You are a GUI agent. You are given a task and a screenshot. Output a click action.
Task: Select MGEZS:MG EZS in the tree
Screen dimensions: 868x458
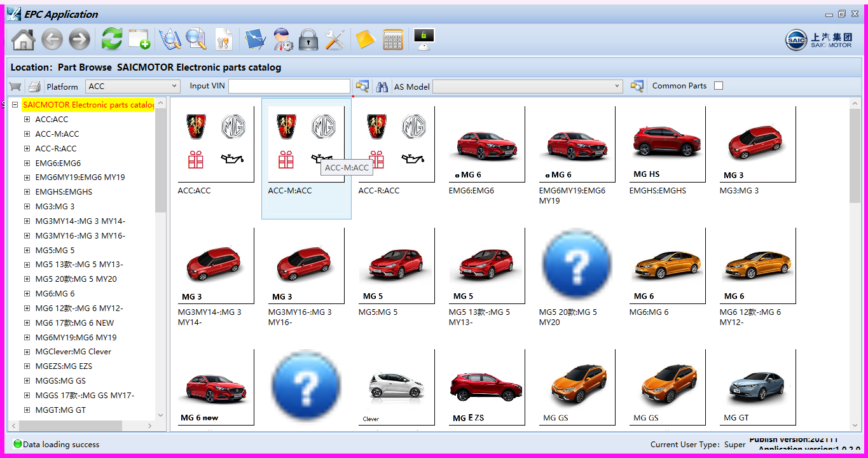(64, 366)
